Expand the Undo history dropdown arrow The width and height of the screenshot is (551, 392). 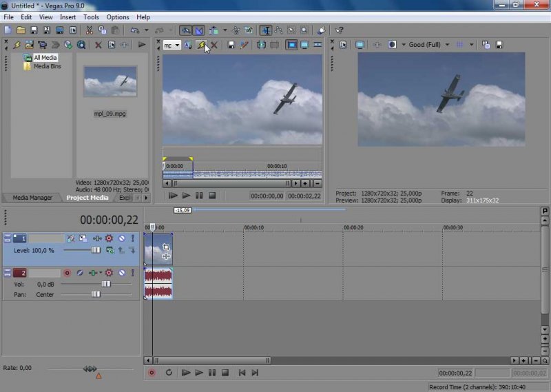pyautogui.click(x=147, y=30)
